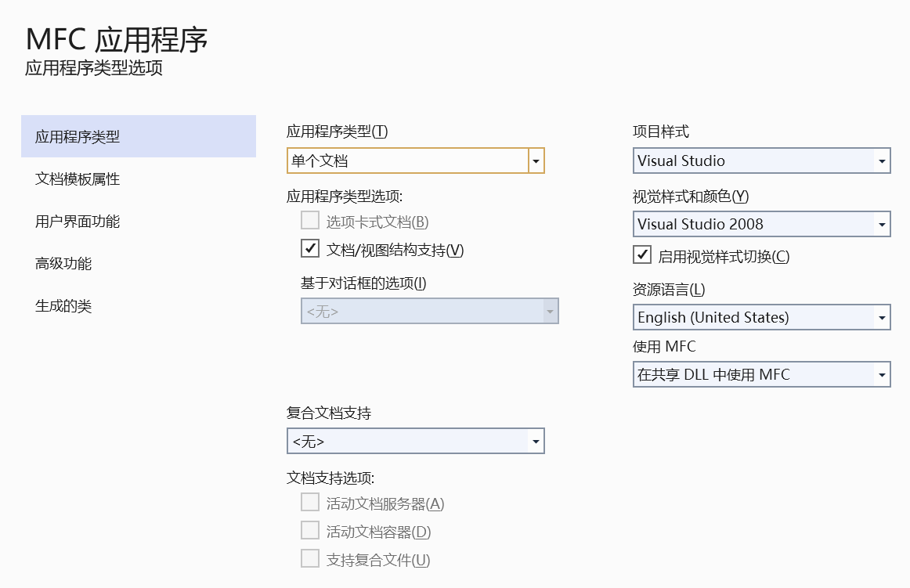This screenshot has height=588, width=910.
Task: Click the arrow button of 应用程序类型 dropdown
Action: (x=536, y=161)
